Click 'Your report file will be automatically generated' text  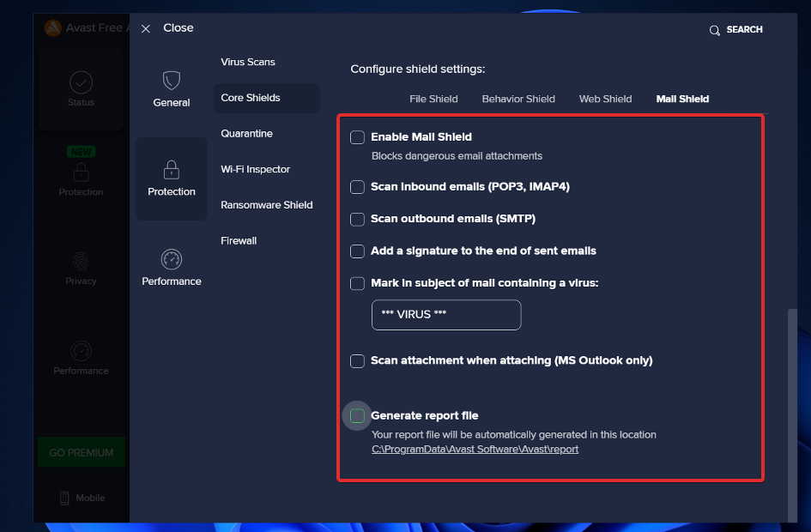[x=513, y=435]
